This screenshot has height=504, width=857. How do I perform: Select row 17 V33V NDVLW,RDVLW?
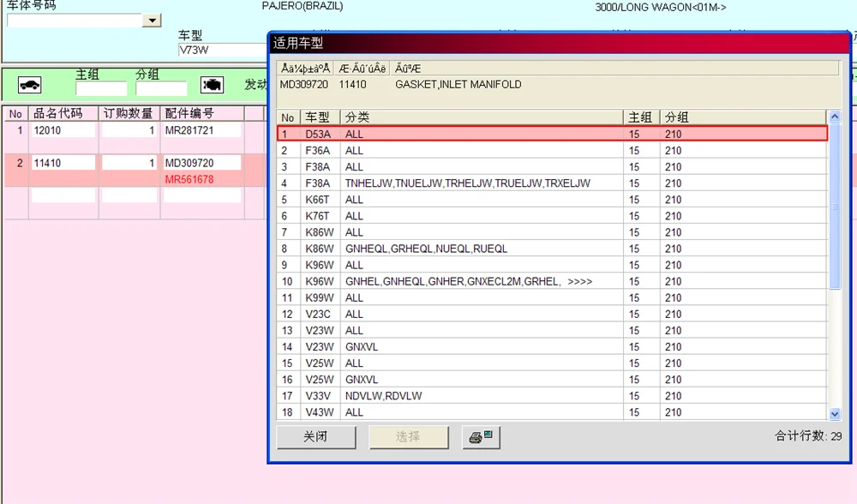click(552, 396)
